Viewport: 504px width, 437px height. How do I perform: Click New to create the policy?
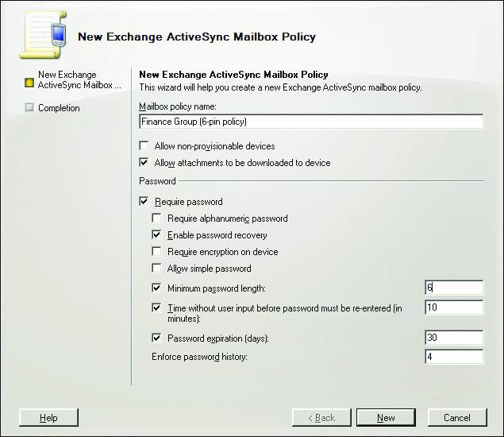386,418
